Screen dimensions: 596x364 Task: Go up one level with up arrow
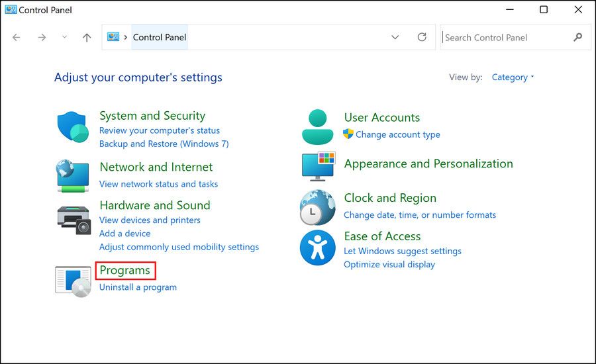tap(87, 38)
